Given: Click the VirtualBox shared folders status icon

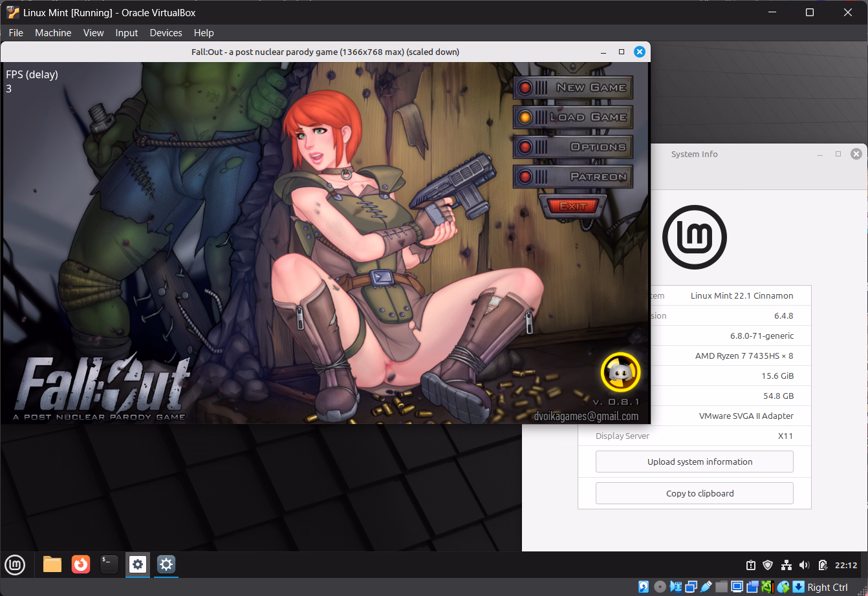Looking at the screenshot, I should [721, 587].
